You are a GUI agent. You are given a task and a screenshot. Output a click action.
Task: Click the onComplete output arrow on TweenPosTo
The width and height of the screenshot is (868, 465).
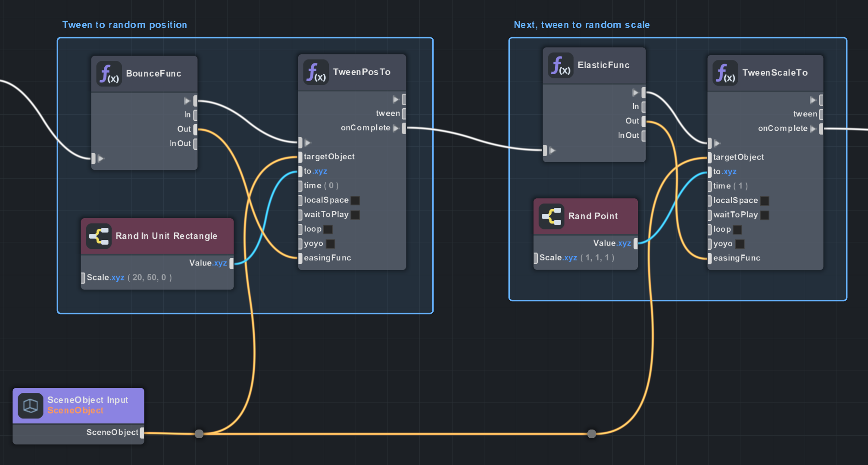397,128
